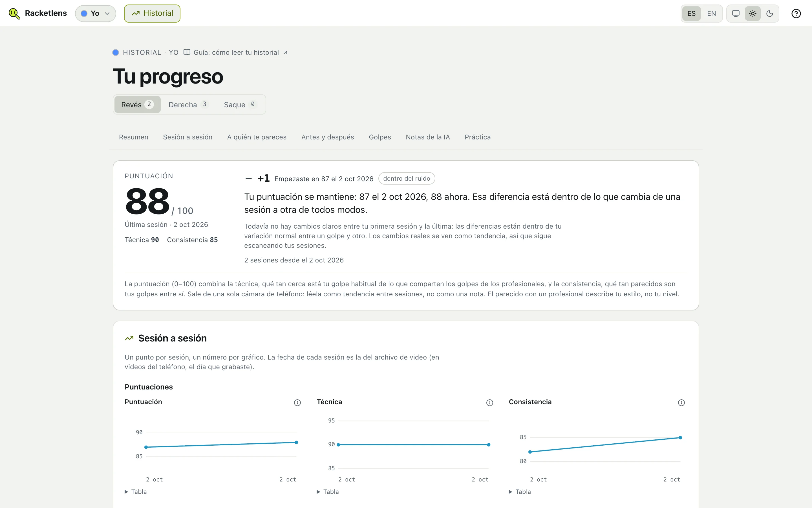Image resolution: width=812 pixels, height=508 pixels.
Task: Open info icon for Técnica chart
Action: tap(489, 402)
